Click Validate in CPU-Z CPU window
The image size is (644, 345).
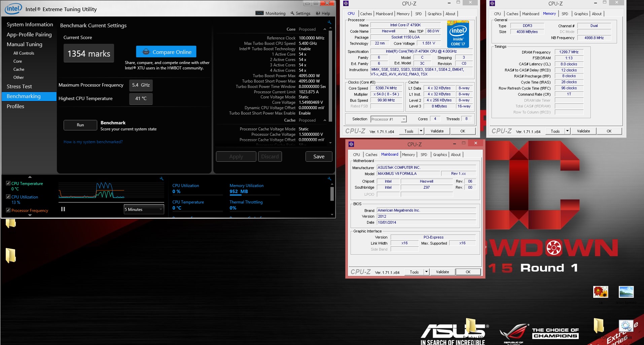(437, 131)
